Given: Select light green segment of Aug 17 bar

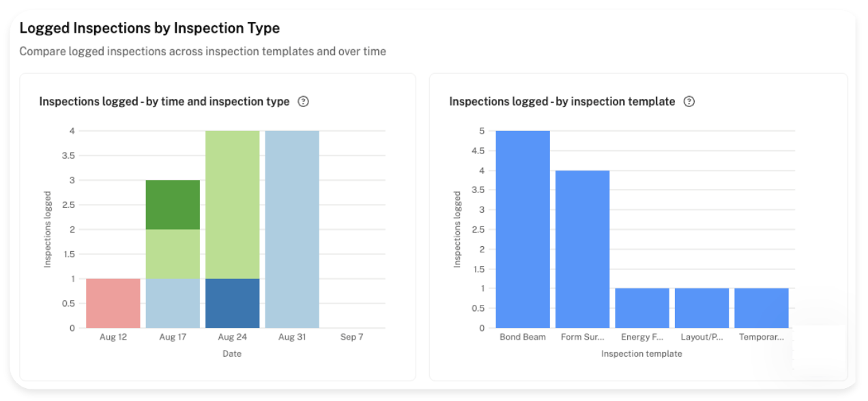Looking at the screenshot, I should [173, 254].
